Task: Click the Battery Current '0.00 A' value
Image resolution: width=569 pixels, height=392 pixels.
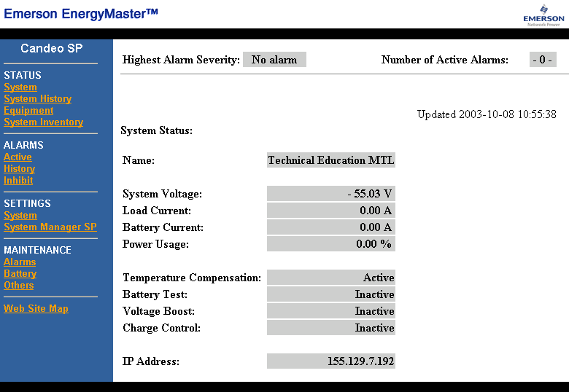Action: click(331, 227)
